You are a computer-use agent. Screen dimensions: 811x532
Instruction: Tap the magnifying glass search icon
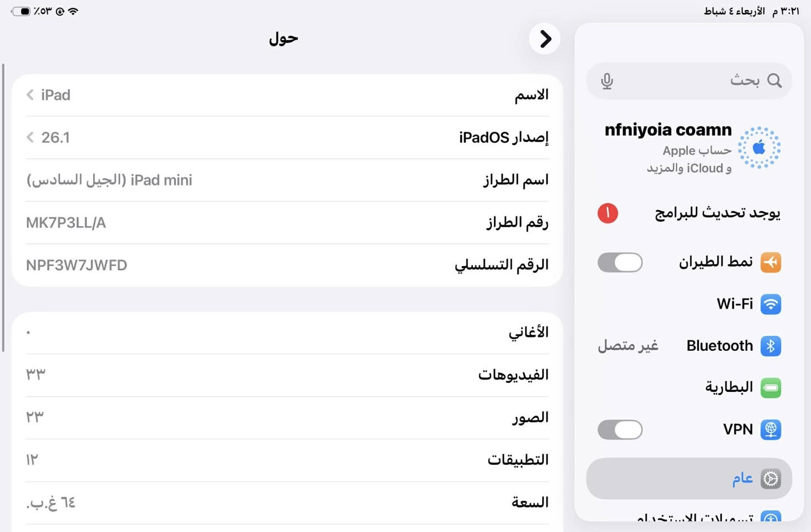pyautogui.click(x=774, y=81)
